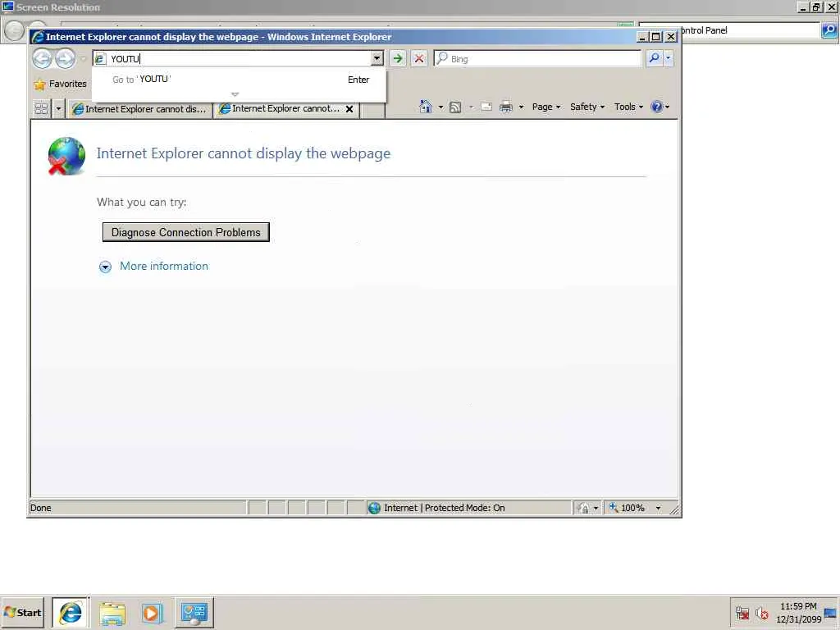Click the RSS feeds icon
840x630 pixels.
click(454, 107)
